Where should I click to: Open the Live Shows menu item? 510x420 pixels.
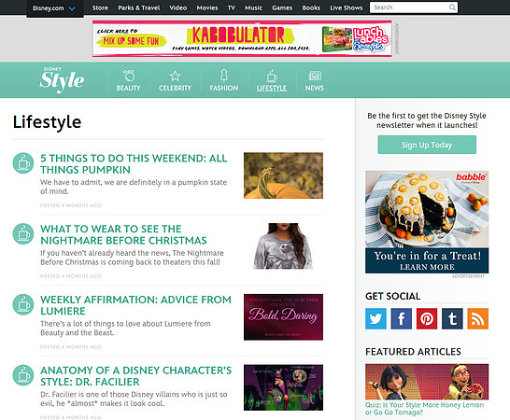(346, 7)
